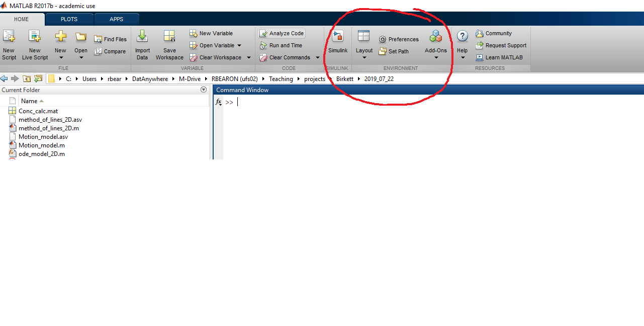Switch to the PLOTS tab
This screenshot has height=326, width=644.
69,19
